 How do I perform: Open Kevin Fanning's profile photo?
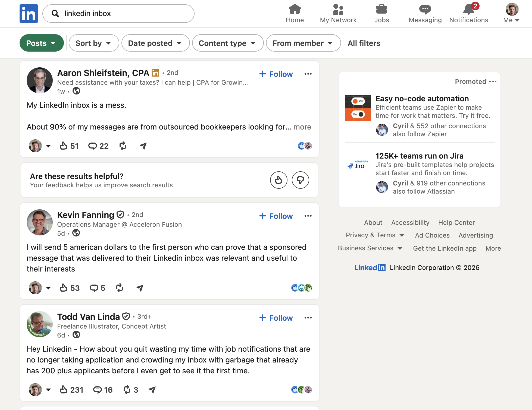40,222
